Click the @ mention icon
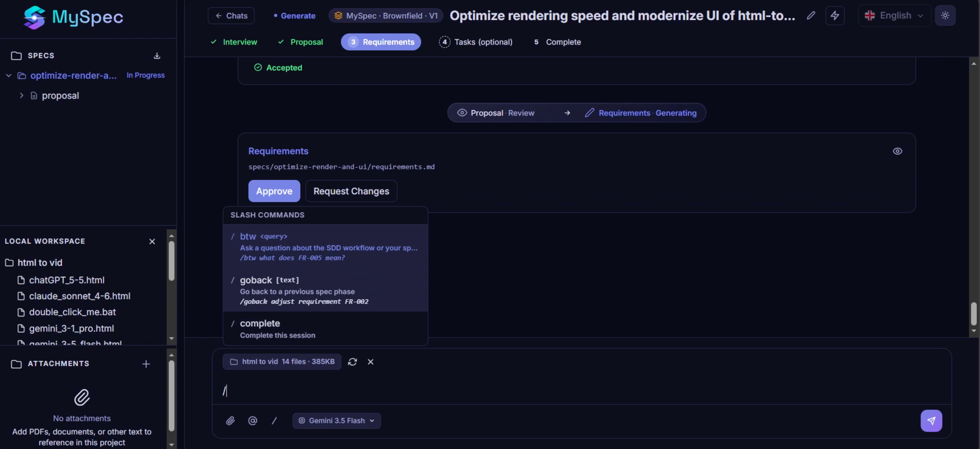This screenshot has width=980, height=449. (253, 421)
